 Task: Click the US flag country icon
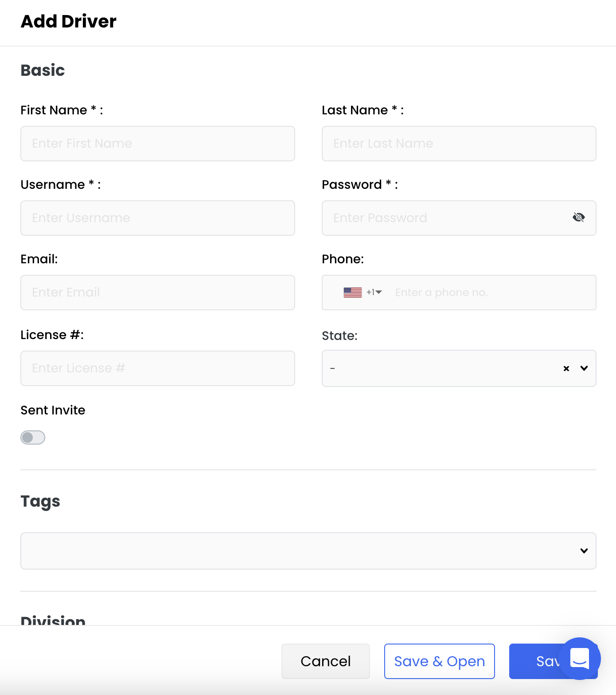click(x=352, y=293)
